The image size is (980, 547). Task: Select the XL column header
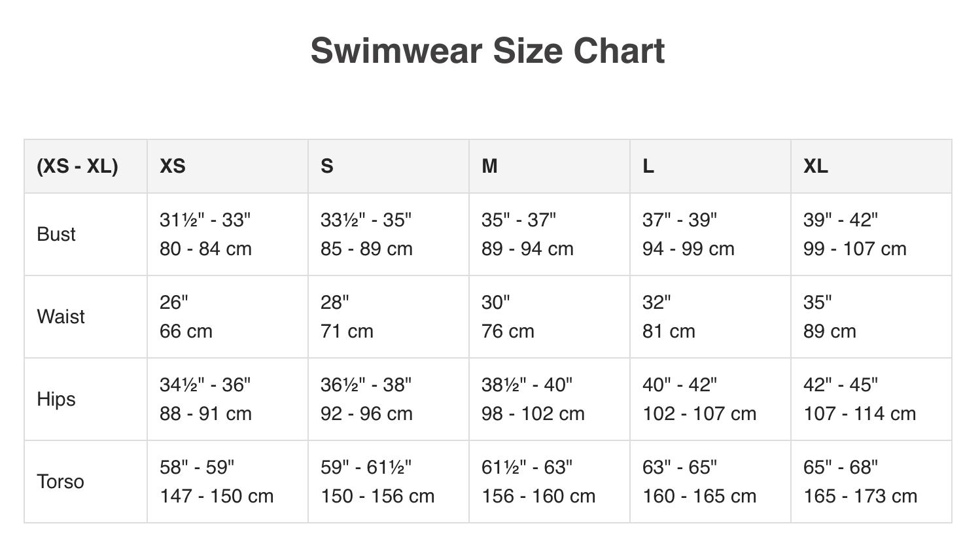click(815, 166)
